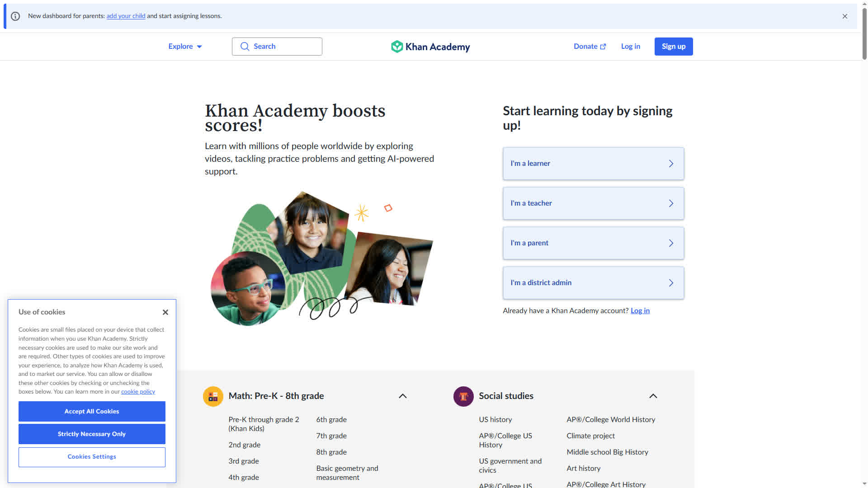Open Pre-K through grade 2 (Khan Kids)
Image resolution: width=868 pixels, height=488 pixels.
tap(264, 424)
